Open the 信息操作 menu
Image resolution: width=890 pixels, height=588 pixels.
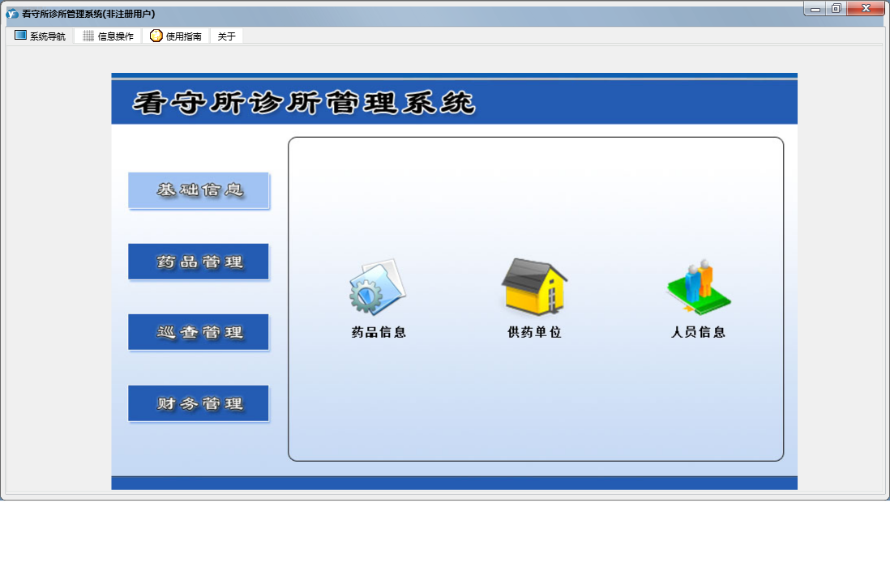108,36
